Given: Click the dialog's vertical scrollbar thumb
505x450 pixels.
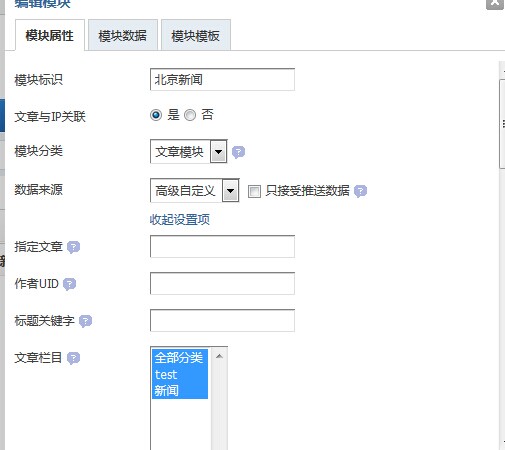Looking at the screenshot, I should (x=502, y=124).
